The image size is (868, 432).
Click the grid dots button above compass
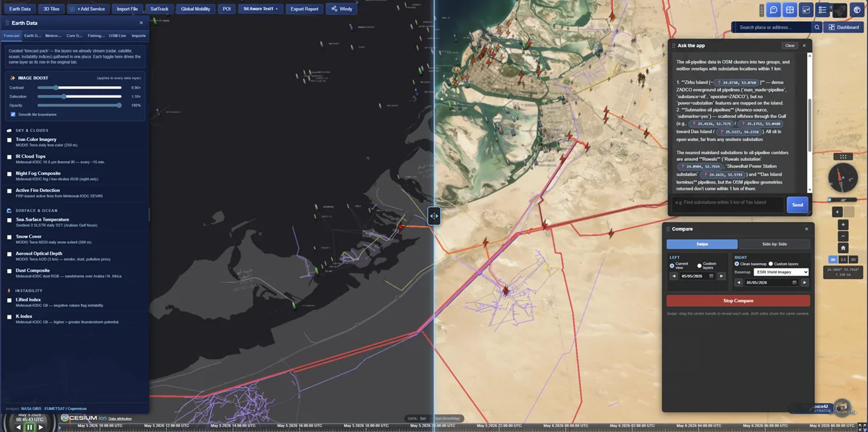click(x=843, y=156)
